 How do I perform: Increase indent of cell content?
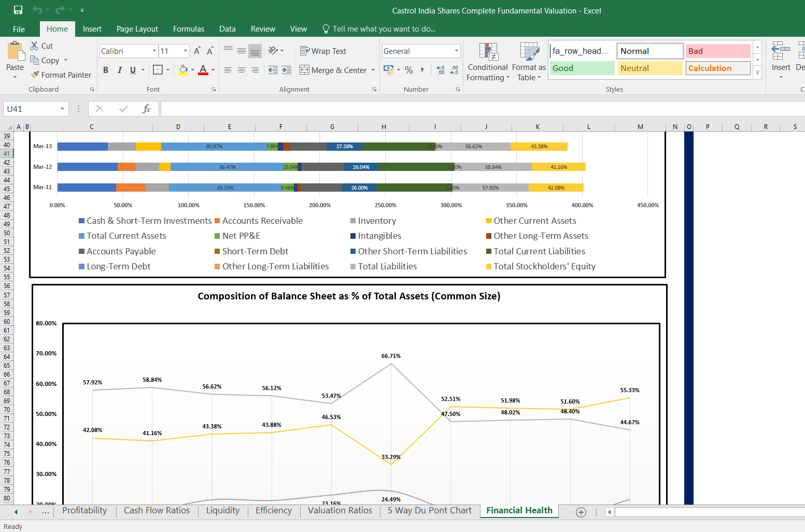point(287,70)
